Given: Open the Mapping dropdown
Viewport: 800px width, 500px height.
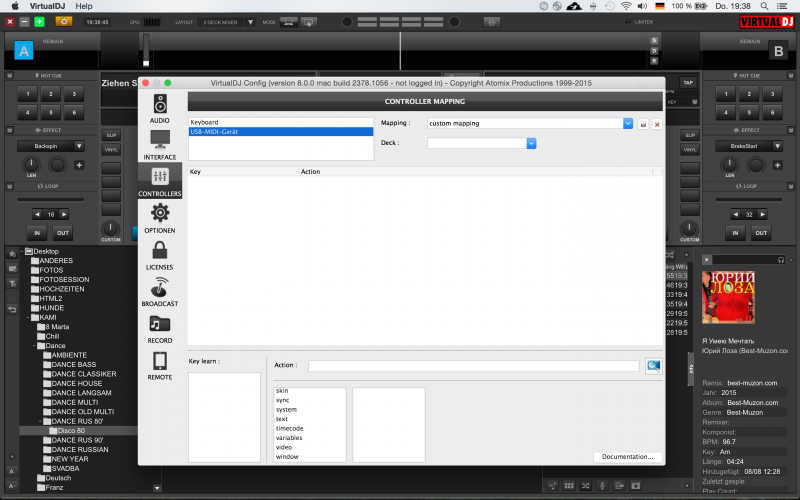Looking at the screenshot, I should pyautogui.click(x=628, y=123).
